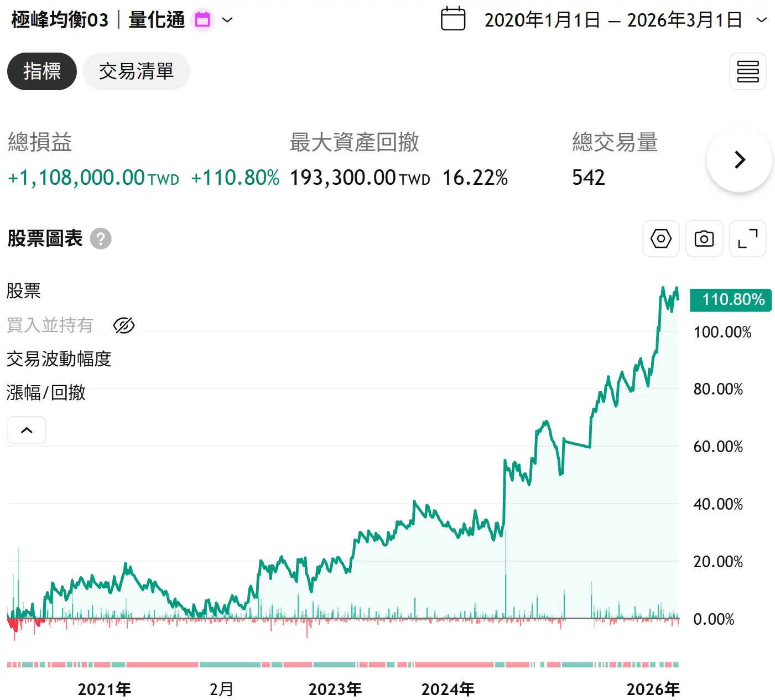The image size is (775, 700).
Task: Toggle the 股票 legend series
Action: click(x=24, y=291)
